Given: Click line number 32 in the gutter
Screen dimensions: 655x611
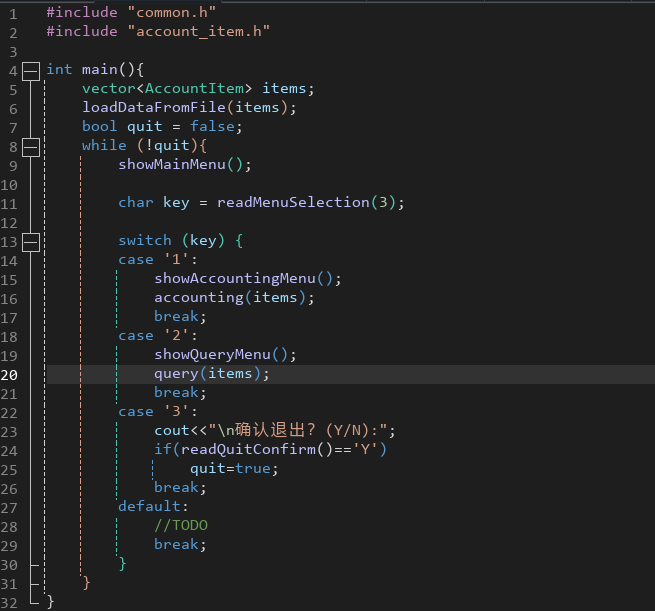Looking at the screenshot, I should tap(9, 603).
